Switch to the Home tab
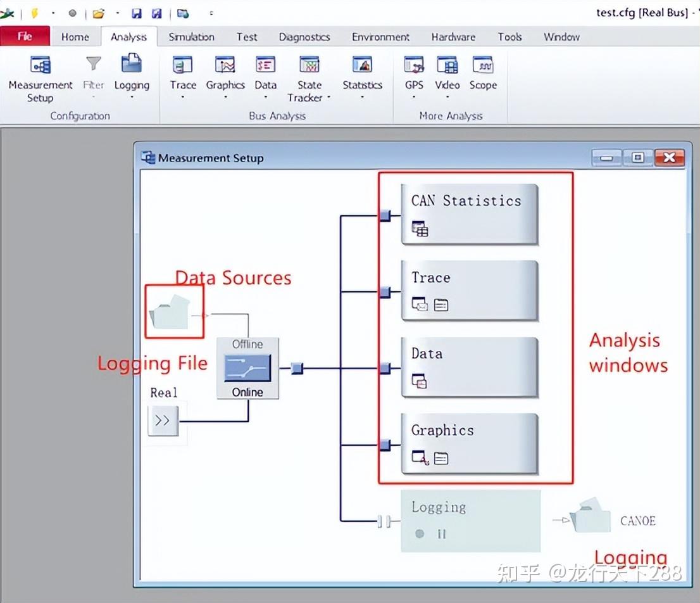700x603 pixels. [75, 37]
